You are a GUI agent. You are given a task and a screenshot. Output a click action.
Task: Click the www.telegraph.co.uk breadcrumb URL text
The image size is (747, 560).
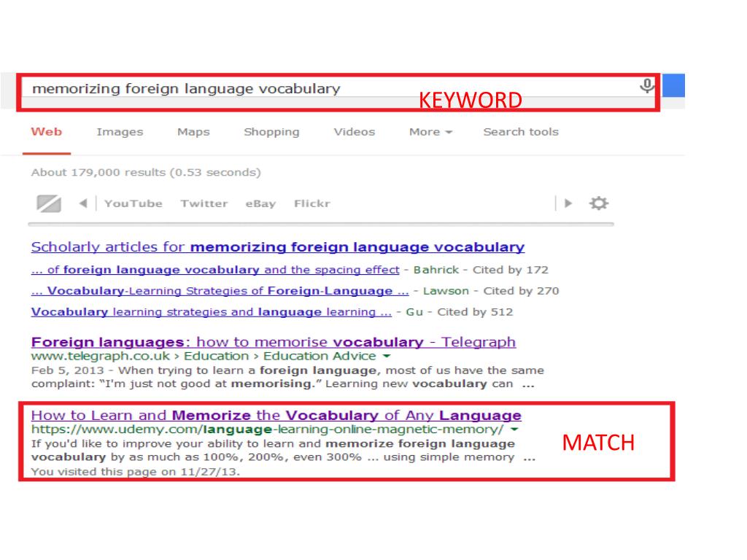click(x=204, y=356)
